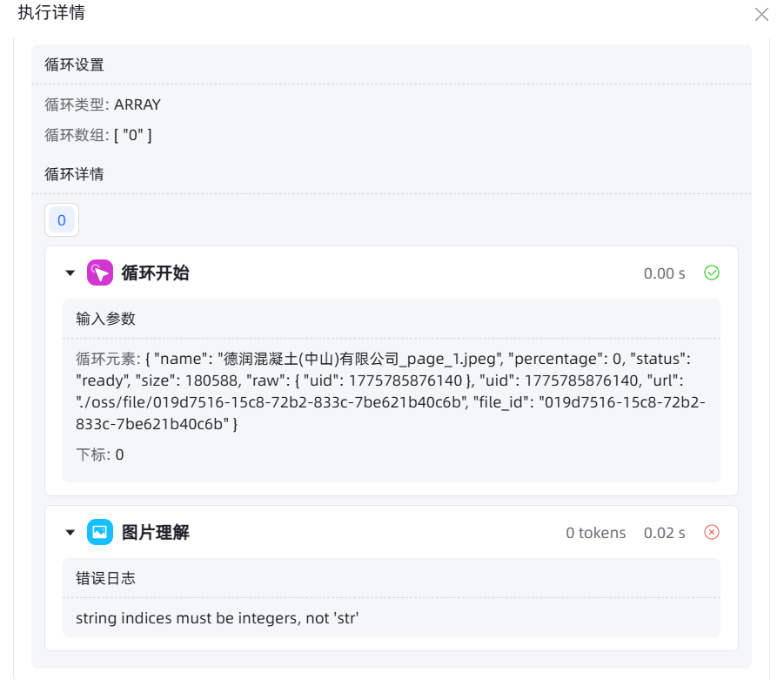Click the 循环类型 ARRAY text
Viewport: 784px width, 680px height.
pos(103,104)
